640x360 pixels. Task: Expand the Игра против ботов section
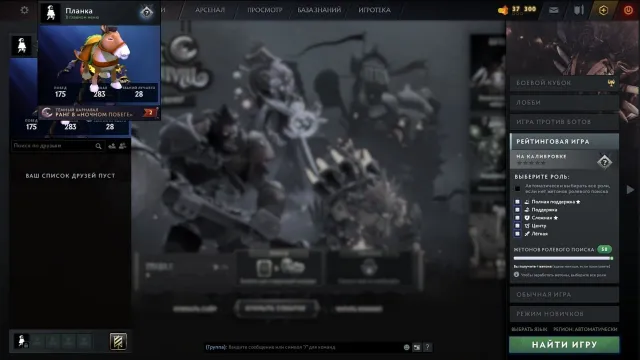click(x=564, y=122)
